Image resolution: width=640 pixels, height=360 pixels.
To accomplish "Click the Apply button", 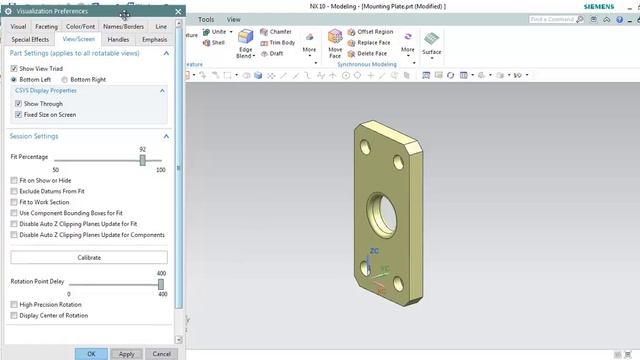I will (127, 354).
